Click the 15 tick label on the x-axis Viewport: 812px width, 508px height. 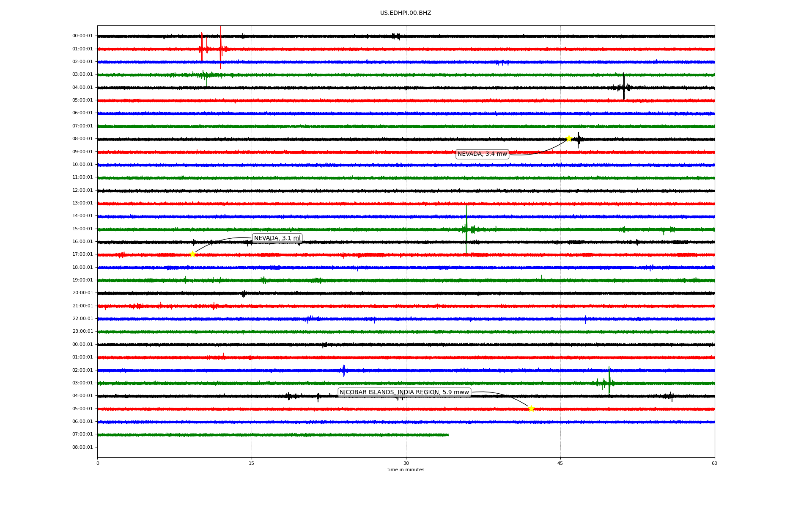252,463
